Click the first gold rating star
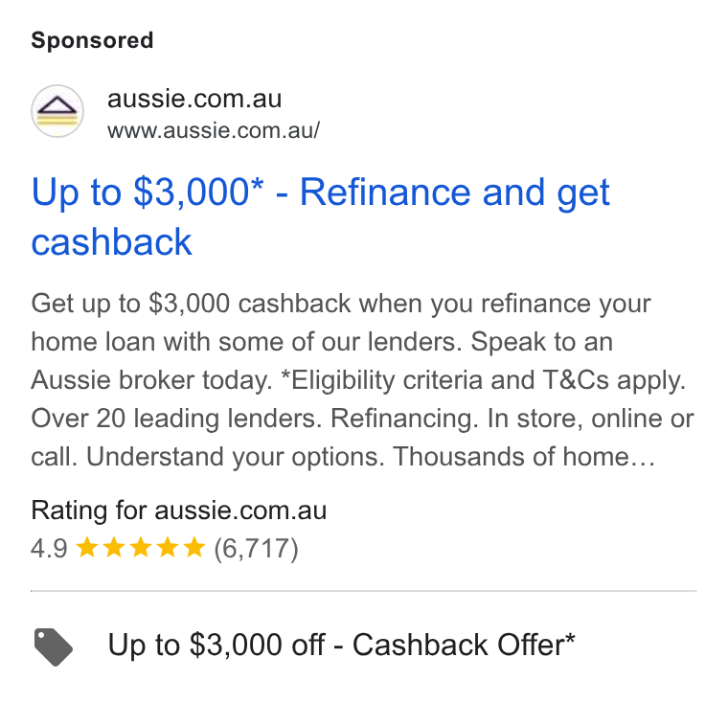Screen dimensions: 728x703 [x=87, y=547]
